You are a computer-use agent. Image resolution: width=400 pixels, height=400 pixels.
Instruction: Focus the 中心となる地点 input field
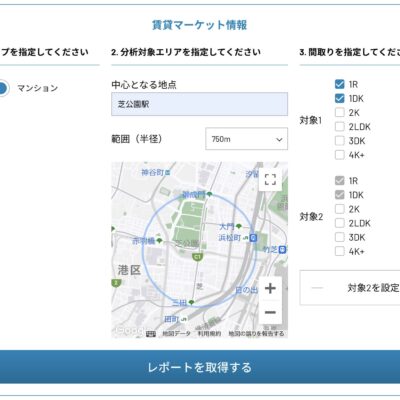(199, 104)
